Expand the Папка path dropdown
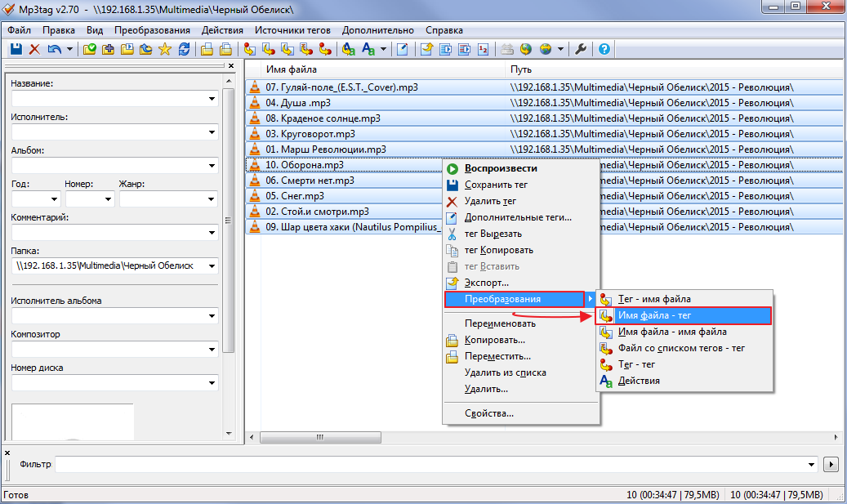This screenshot has width=847, height=504. tap(212, 265)
